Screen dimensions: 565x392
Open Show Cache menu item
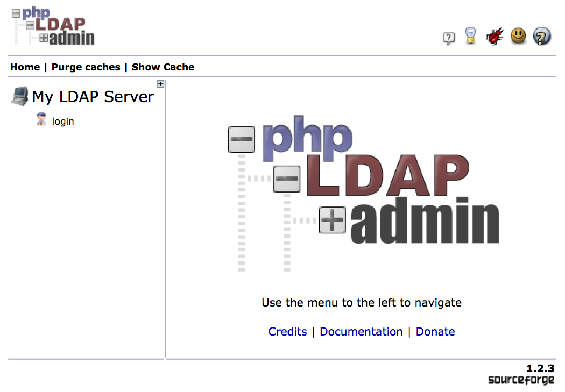[x=163, y=67]
